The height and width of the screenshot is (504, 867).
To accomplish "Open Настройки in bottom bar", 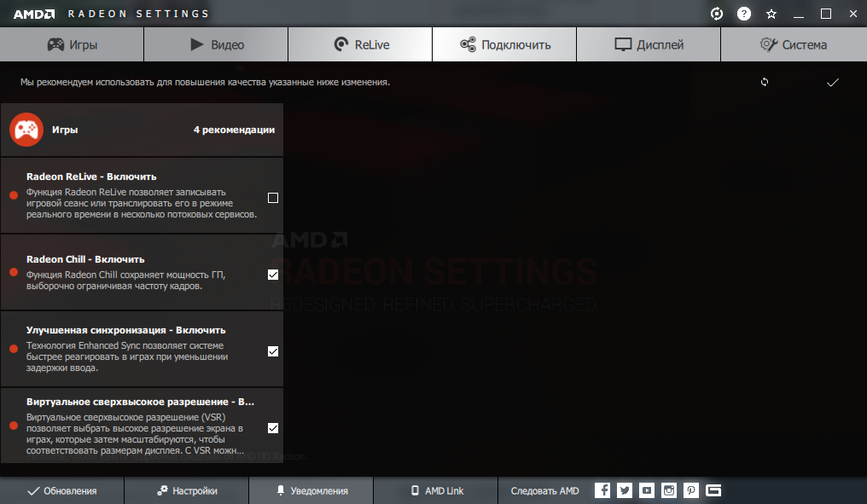I will point(187,490).
